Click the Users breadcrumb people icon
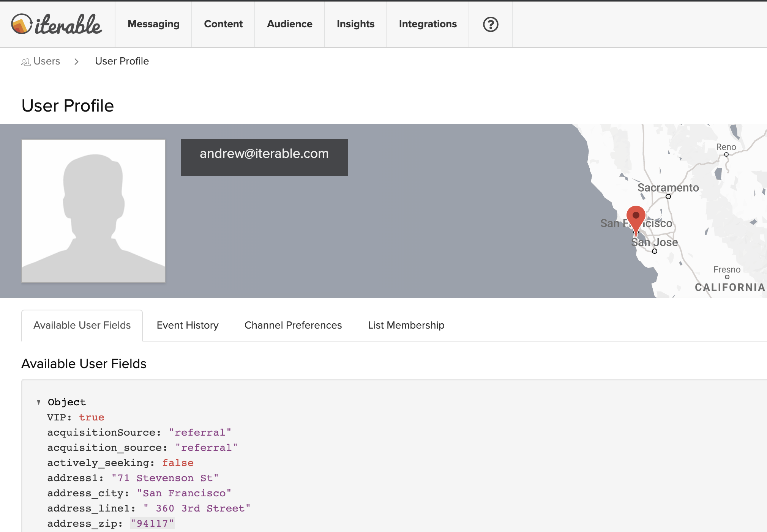Viewport: 767px width, 532px height. 25,62
